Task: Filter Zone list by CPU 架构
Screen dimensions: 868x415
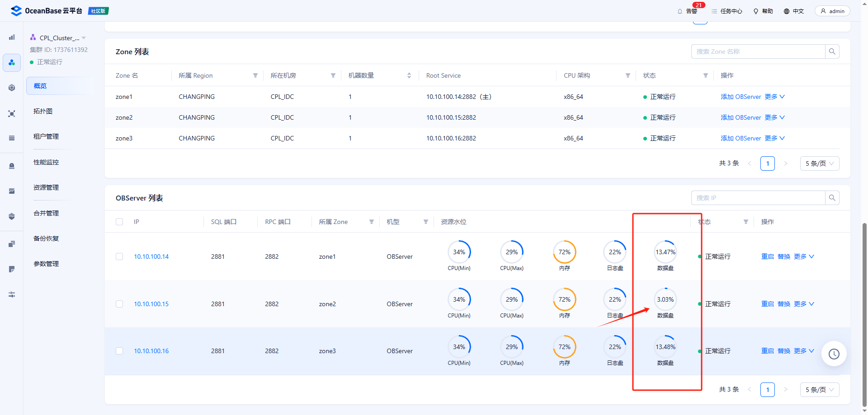Action: click(x=628, y=75)
